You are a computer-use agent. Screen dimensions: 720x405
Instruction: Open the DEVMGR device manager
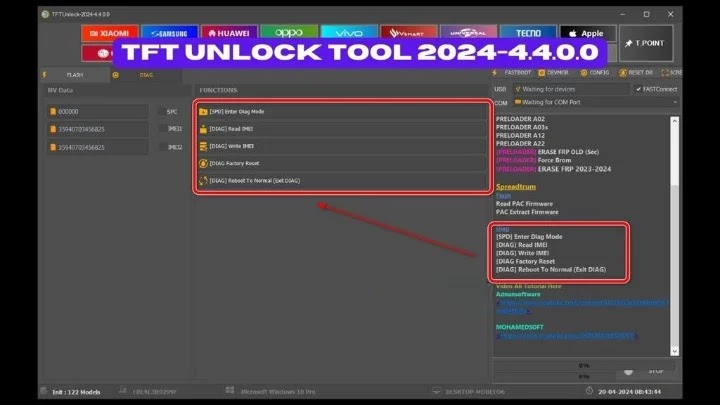pyautogui.click(x=553, y=73)
